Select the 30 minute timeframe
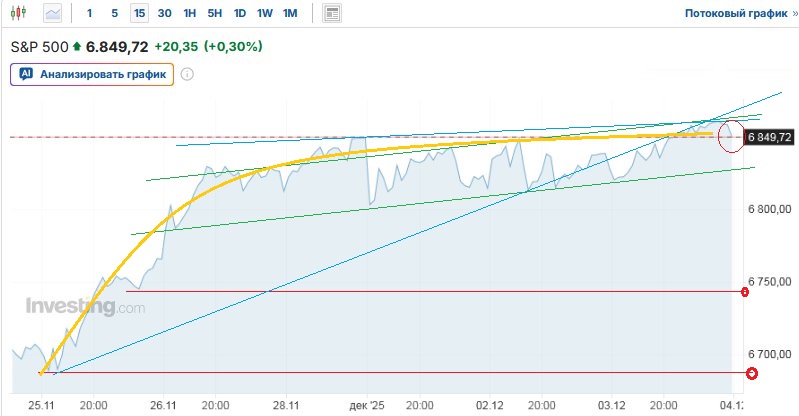 (x=164, y=14)
